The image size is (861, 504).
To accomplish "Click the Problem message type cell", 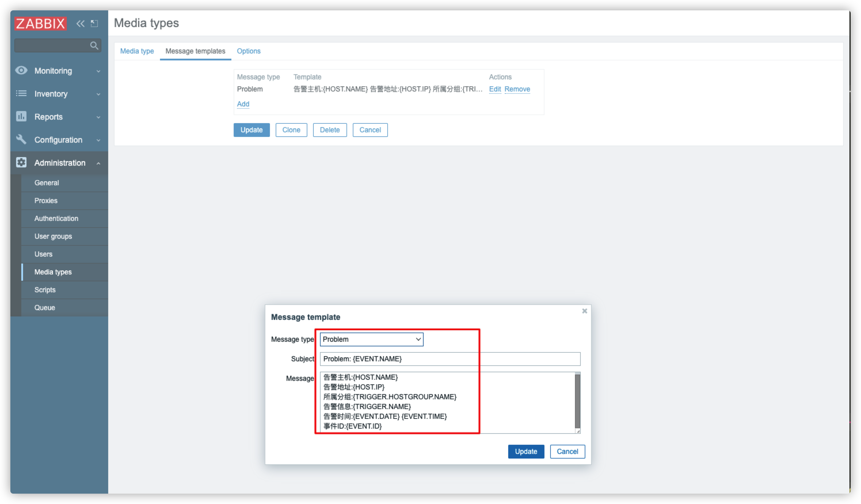I will (250, 89).
